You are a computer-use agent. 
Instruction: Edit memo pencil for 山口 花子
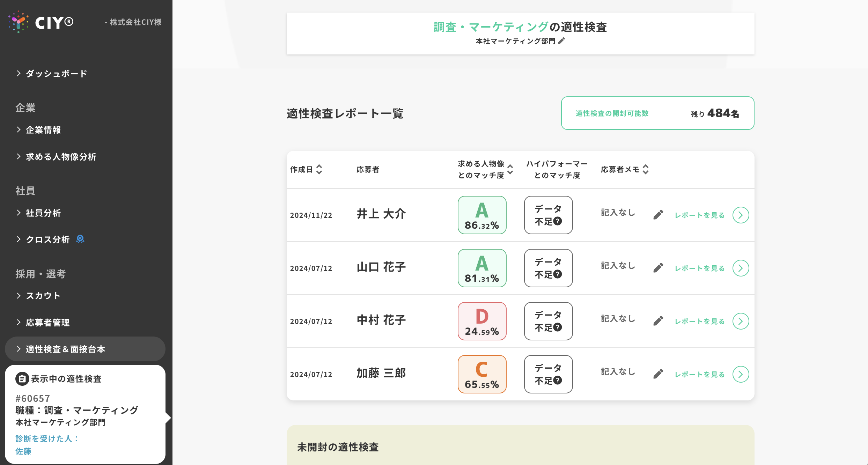point(658,268)
